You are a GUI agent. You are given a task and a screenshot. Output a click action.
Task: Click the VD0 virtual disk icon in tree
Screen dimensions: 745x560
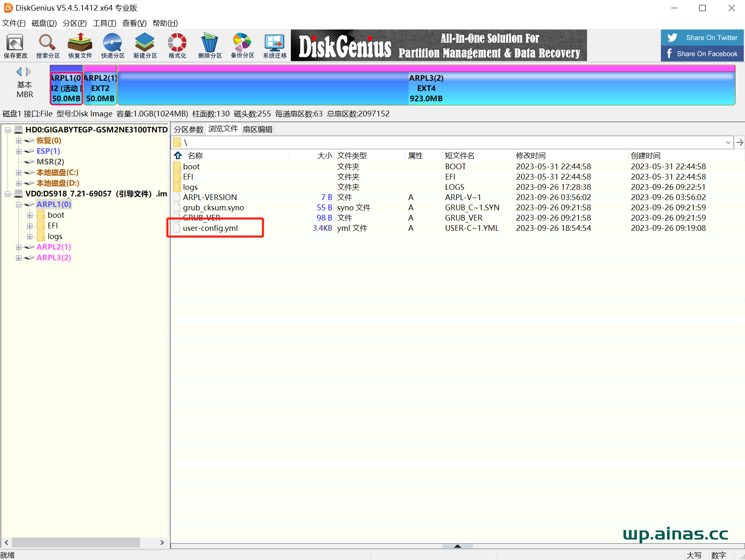(x=18, y=193)
